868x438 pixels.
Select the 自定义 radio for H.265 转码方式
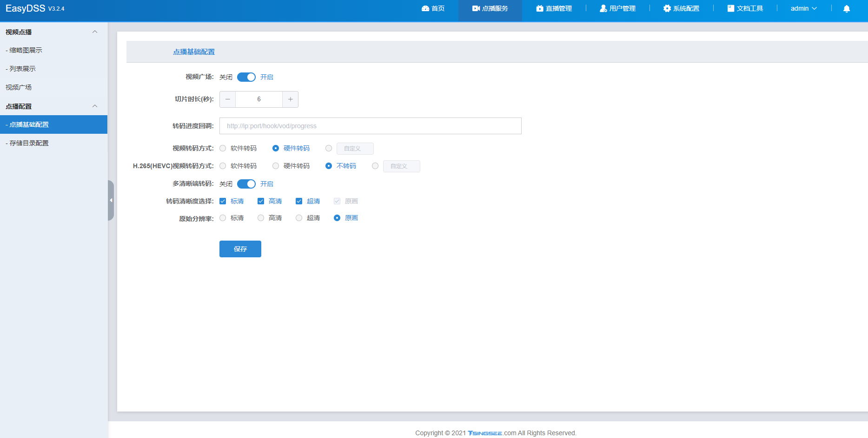(x=375, y=166)
